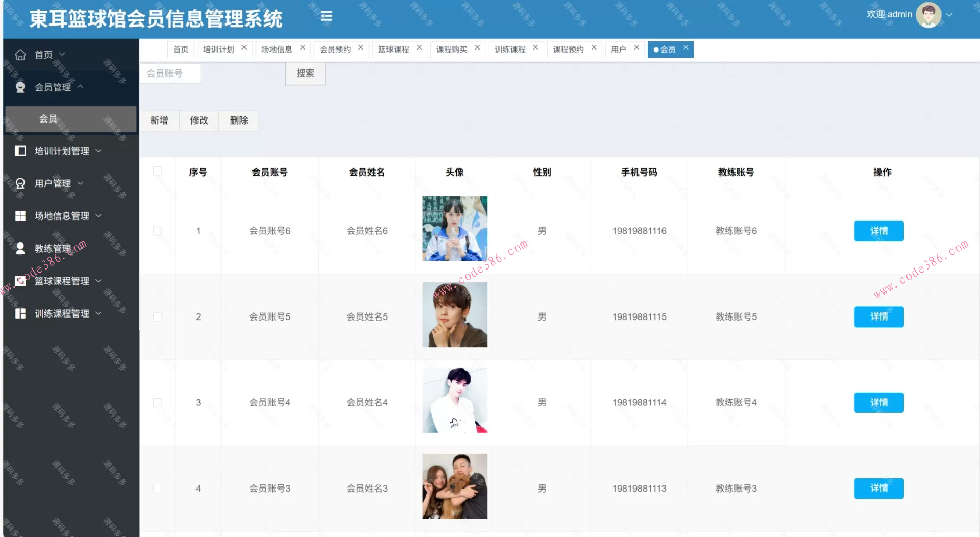The width and height of the screenshot is (980, 537).
Task: Select the 会员管理 sidebar icon
Action: (x=20, y=87)
